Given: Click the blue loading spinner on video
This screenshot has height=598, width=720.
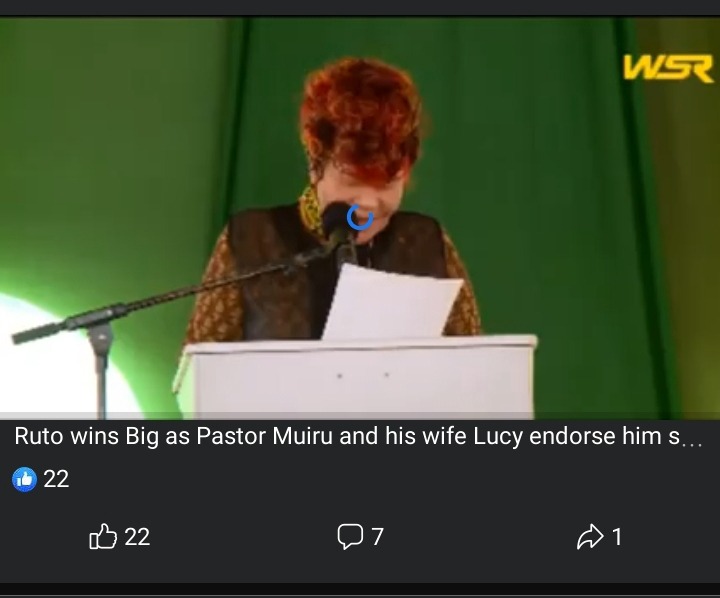Looking at the screenshot, I should click(360, 217).
